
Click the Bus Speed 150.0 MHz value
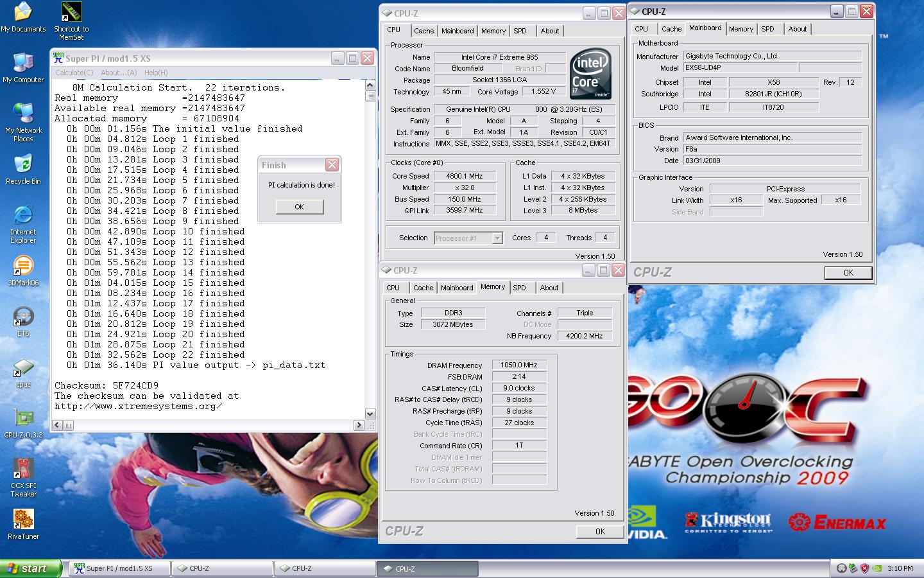click(466, 199)
